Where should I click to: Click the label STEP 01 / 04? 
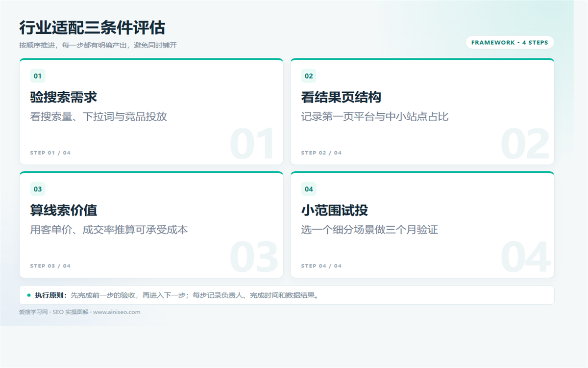pos(50,153)
